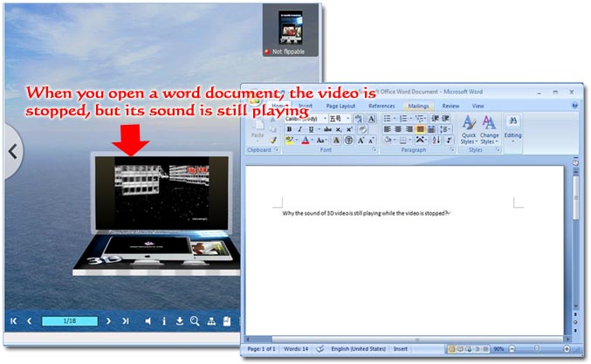Click flipbook share network icon
Image resolution: width=591 pixels, height=364 pixels.
[211, 321]
